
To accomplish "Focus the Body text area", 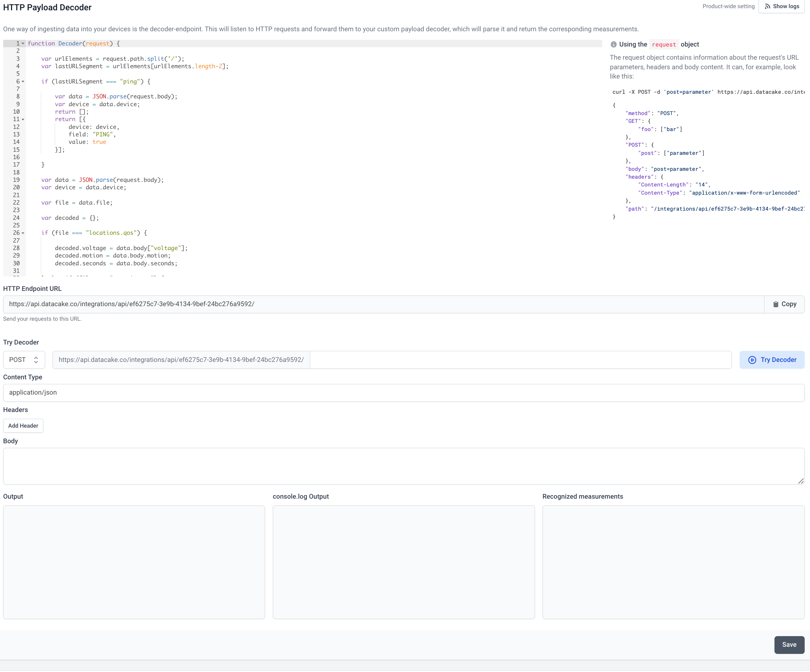I will pos(403,466).
